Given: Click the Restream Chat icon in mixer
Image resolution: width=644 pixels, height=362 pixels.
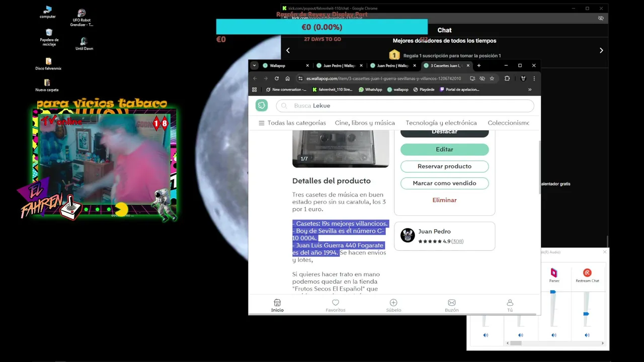Looking at the screenshot, I should [587, 273].
